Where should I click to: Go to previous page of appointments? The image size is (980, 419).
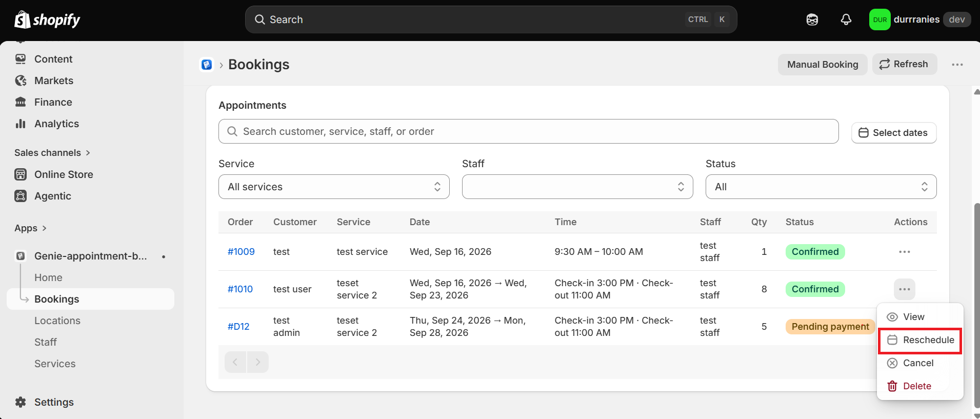[x=235, y=362]
